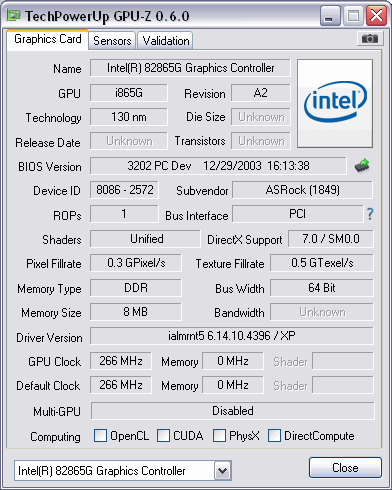
Task: Click the Die Size Unknown field
Action: click(261, 117)
